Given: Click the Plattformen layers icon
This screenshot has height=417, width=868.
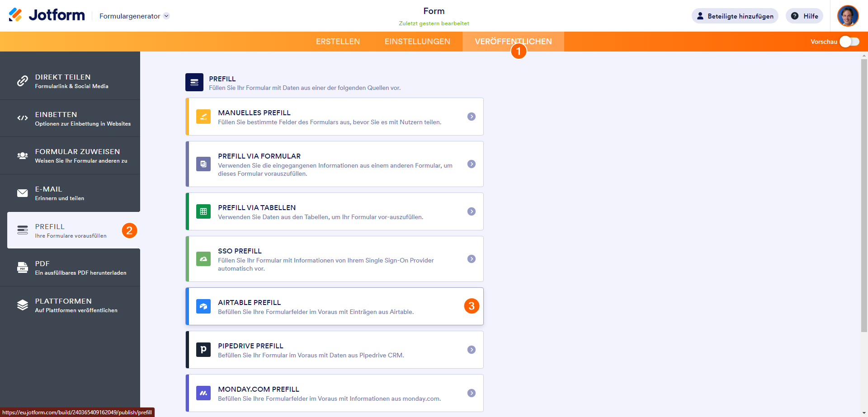Looking at the screenshot, I should (x=23, y=305).
